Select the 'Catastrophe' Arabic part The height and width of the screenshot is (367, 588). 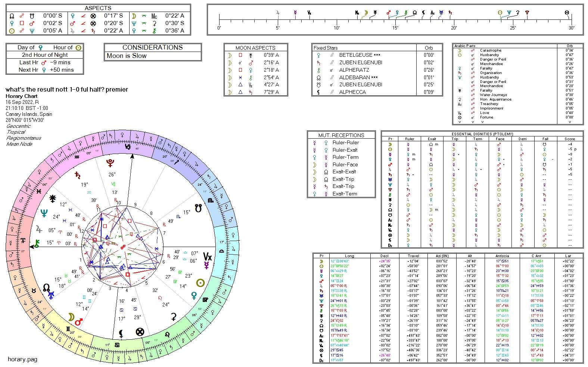click(x=491, y=50)
